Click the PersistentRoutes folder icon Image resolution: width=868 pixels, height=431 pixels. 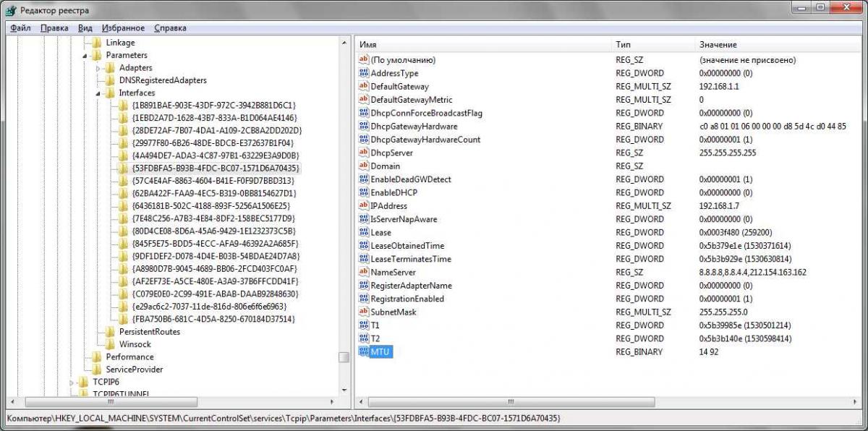point(110,331)
